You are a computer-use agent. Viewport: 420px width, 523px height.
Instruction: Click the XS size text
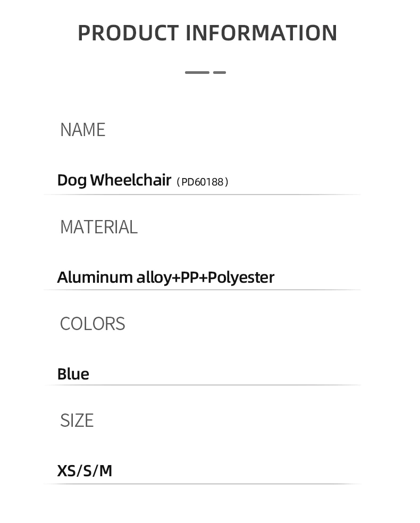[x=66, y=471]
